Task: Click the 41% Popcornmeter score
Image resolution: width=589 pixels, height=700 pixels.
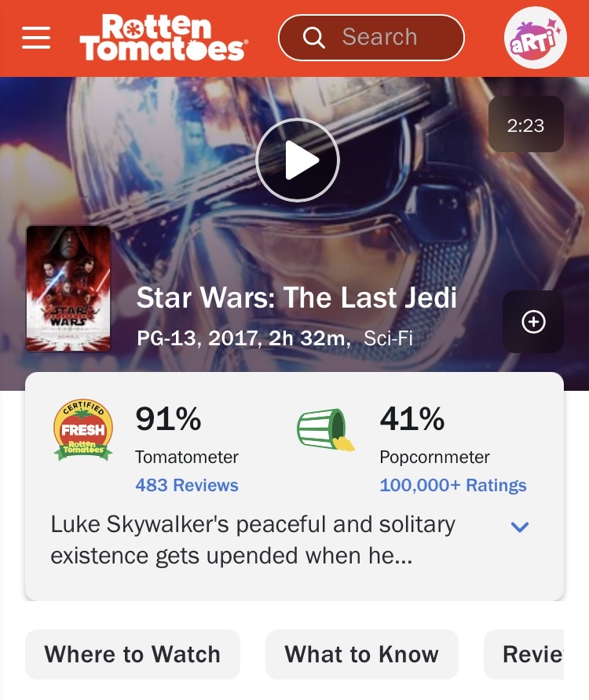Action: coord(412,419)
